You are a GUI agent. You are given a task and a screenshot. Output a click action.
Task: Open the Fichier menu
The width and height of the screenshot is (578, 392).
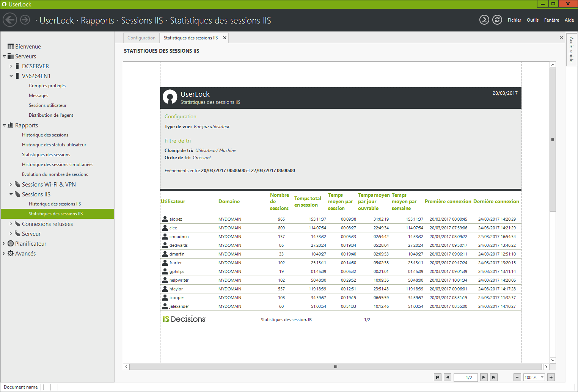click(514, 20)
